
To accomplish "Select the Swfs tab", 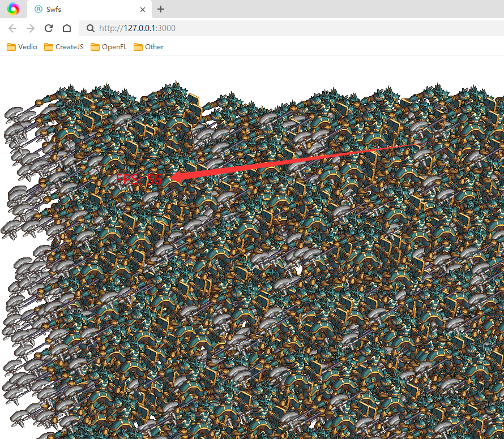I will tap(89, 9).
